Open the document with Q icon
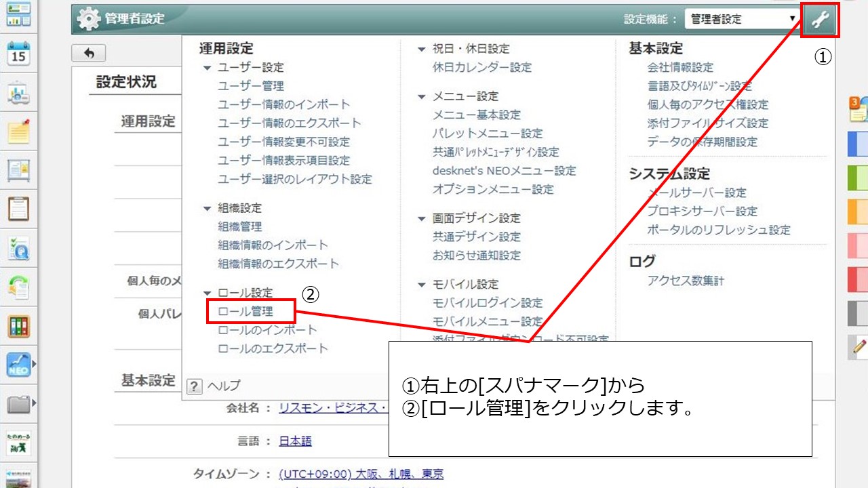The image size is (868, 488). [x=18, y=248]
